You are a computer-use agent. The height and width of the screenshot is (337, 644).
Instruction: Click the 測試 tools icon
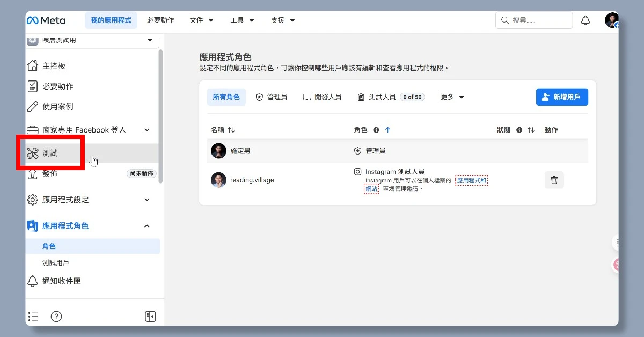coord(33,153)
